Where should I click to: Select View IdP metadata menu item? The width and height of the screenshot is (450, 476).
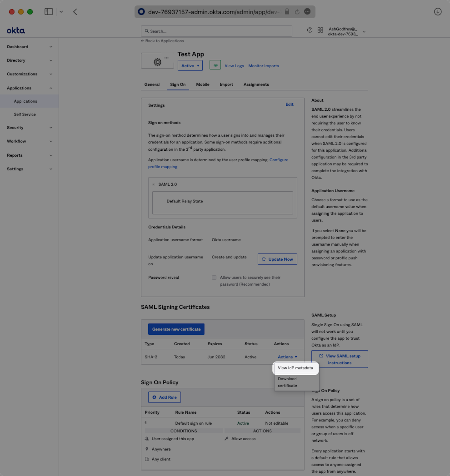(x=295, y=368)
